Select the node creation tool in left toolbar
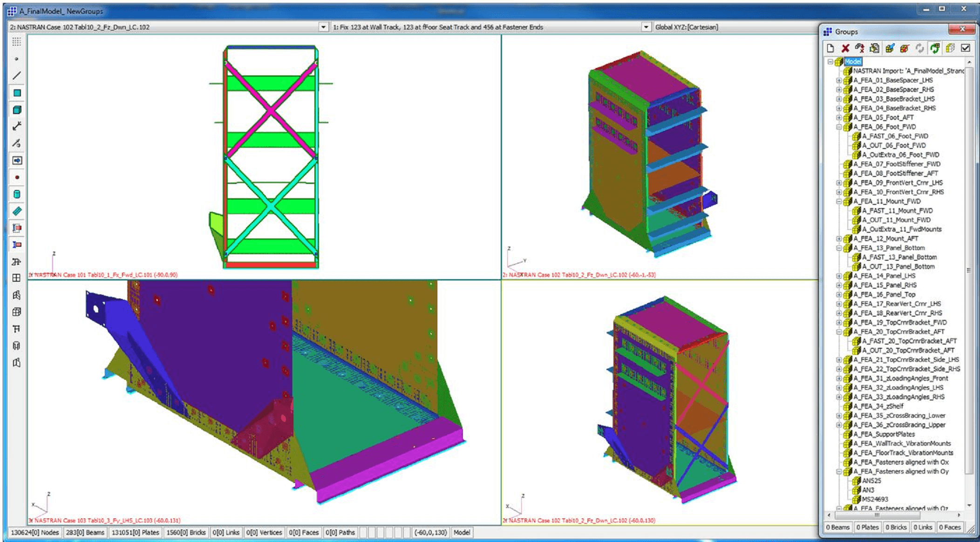 (x=17, y=59)
